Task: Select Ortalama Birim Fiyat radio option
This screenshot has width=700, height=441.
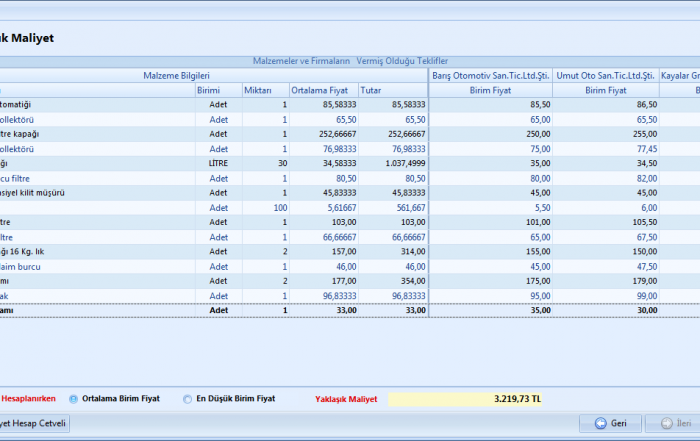Action: 73,399
